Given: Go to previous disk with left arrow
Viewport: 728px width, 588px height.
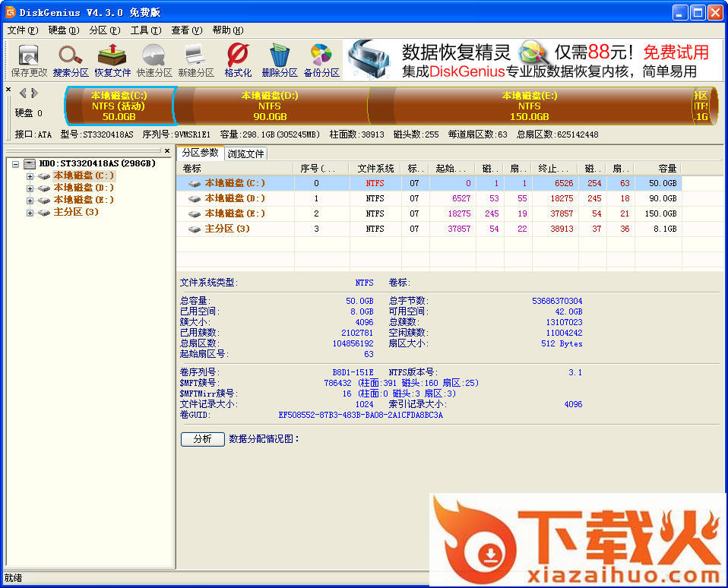Looking at the screenshot, I should tap(23, 93).
